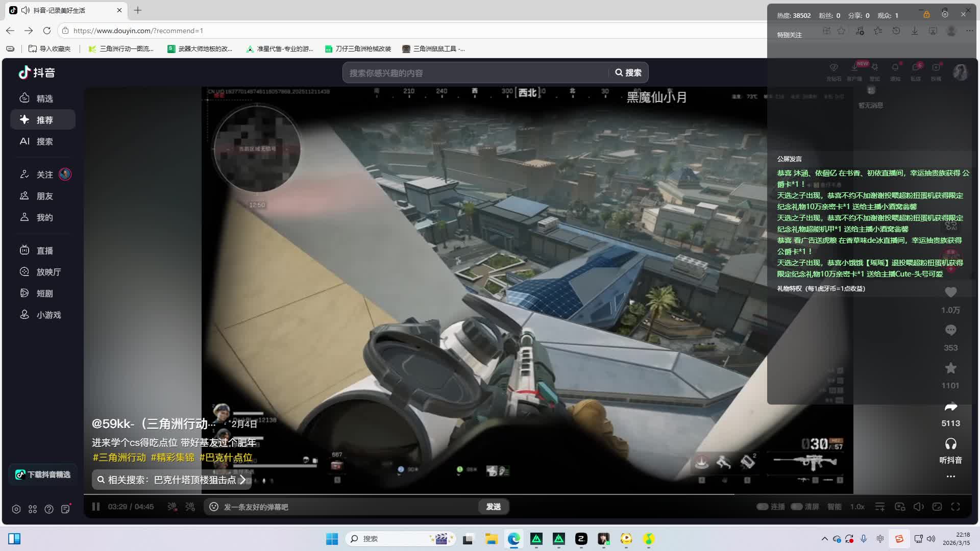Enter fullscreen mode on the player
The image size is (980, 551).
point(955,507)
